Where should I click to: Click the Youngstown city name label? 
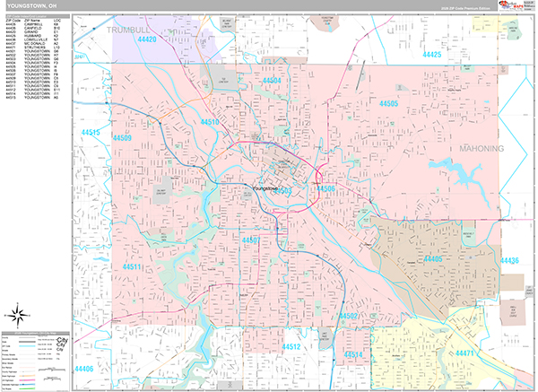[265, 188]
